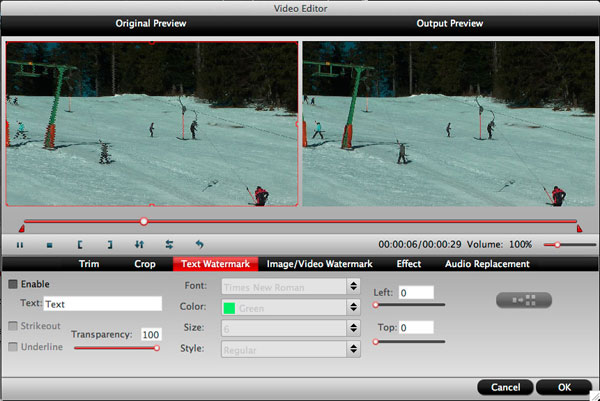Flip video horizontally icon
This screenshot has height=401, width=600.
[169, 244]
